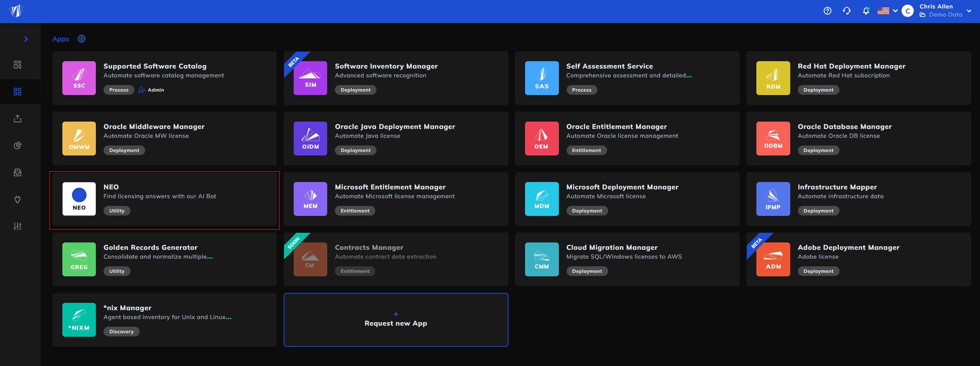This screenshot has height=366, width=980.
Task: Open the CMM app icon
Action: point(542,259)
